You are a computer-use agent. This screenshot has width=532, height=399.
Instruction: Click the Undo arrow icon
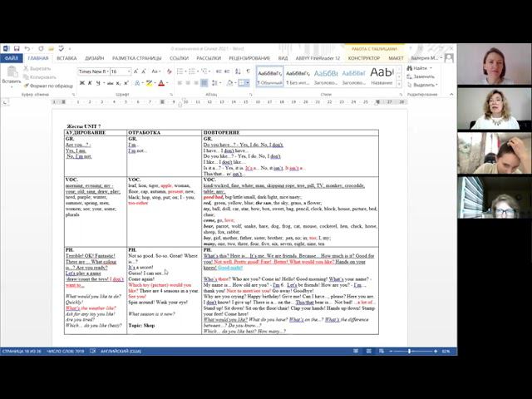(27, 49)
